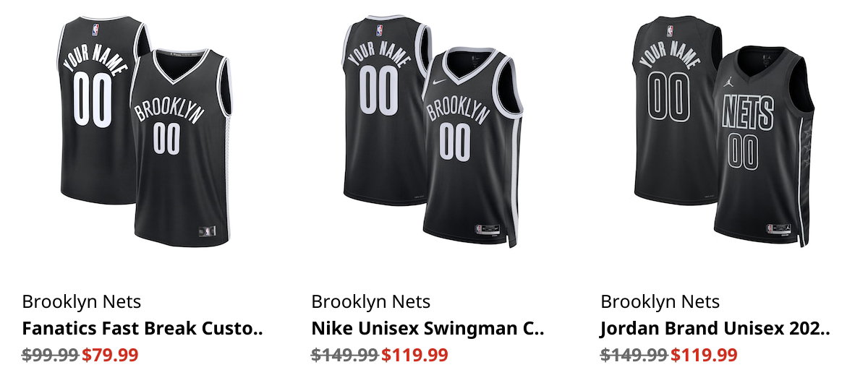Click the $119.99 price under Nike Swingman
The height and width of the screenshot is (383, 868).
coord(415,356)
